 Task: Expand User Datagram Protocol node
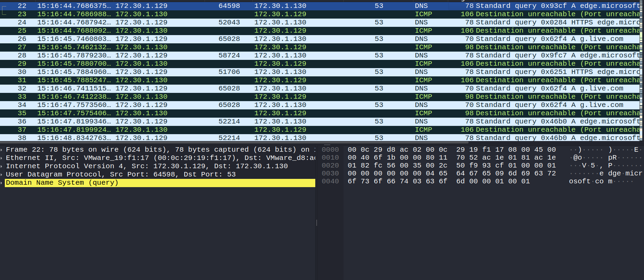tap(2, 174)
